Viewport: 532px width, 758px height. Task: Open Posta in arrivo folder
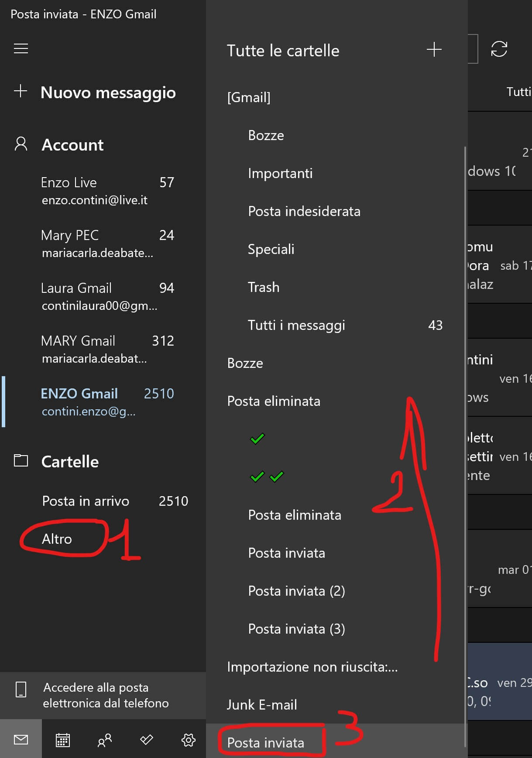point(86,501)
